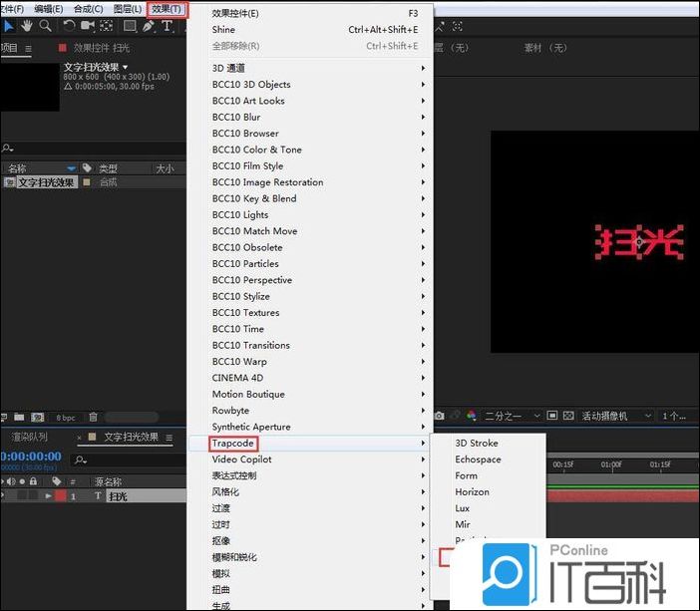This screenshot has width=700, height=611.
Task: Open the 二分之一 resolution dropdown
Action: tap(513, 416)
